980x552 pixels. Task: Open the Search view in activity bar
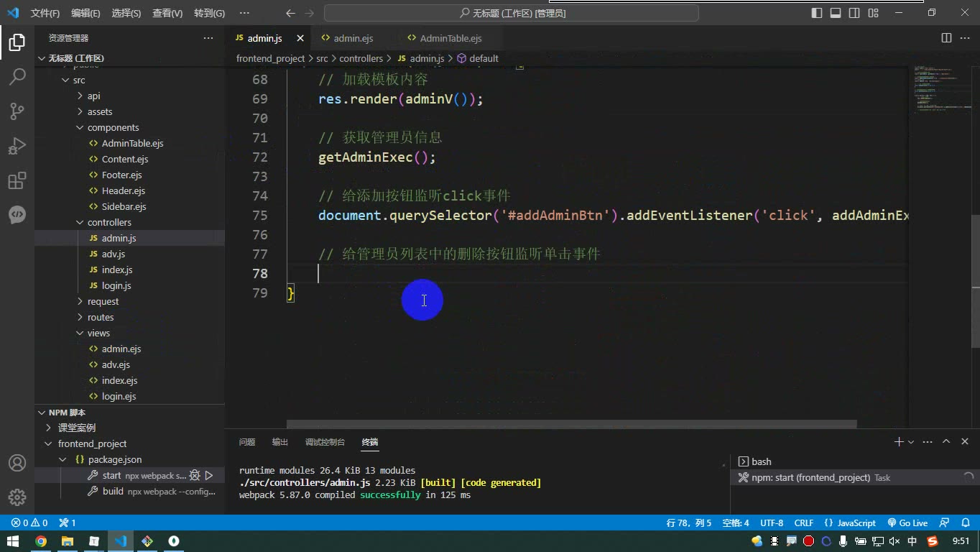click(x=17, y=76)
